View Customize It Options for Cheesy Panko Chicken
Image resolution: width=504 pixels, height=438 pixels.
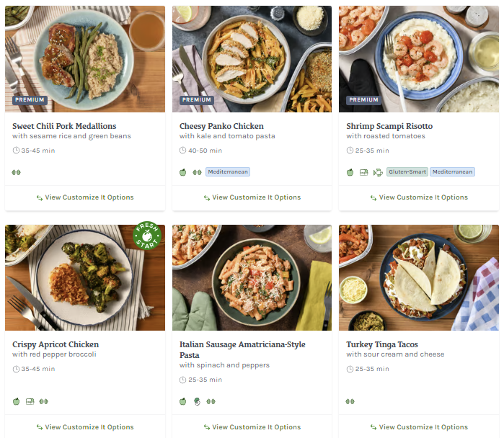click(x=252, y=197)
